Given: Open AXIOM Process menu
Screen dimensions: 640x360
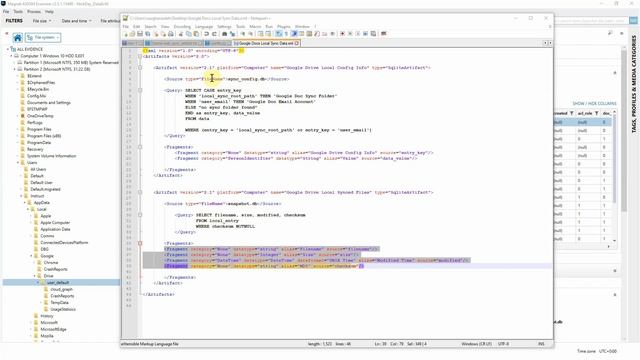Looking at the screenshot, I should 34,11.
